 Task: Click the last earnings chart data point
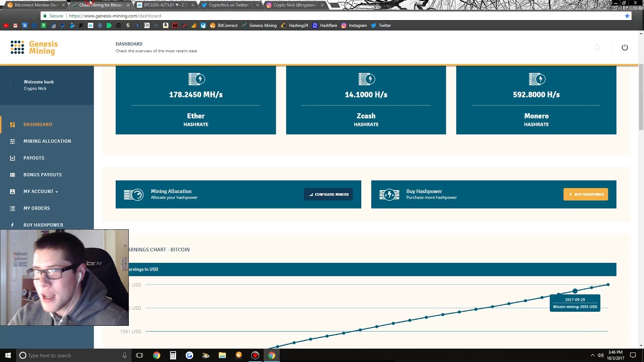coord(608,285)
